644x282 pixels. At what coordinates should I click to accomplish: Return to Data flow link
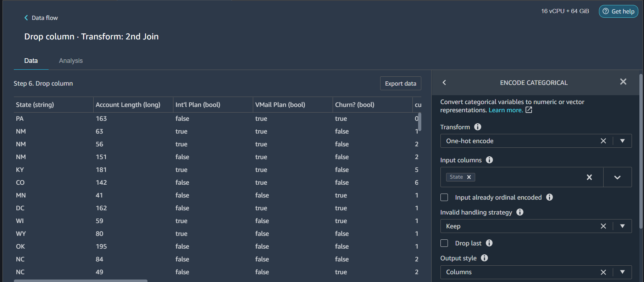(x=41, y=18)
